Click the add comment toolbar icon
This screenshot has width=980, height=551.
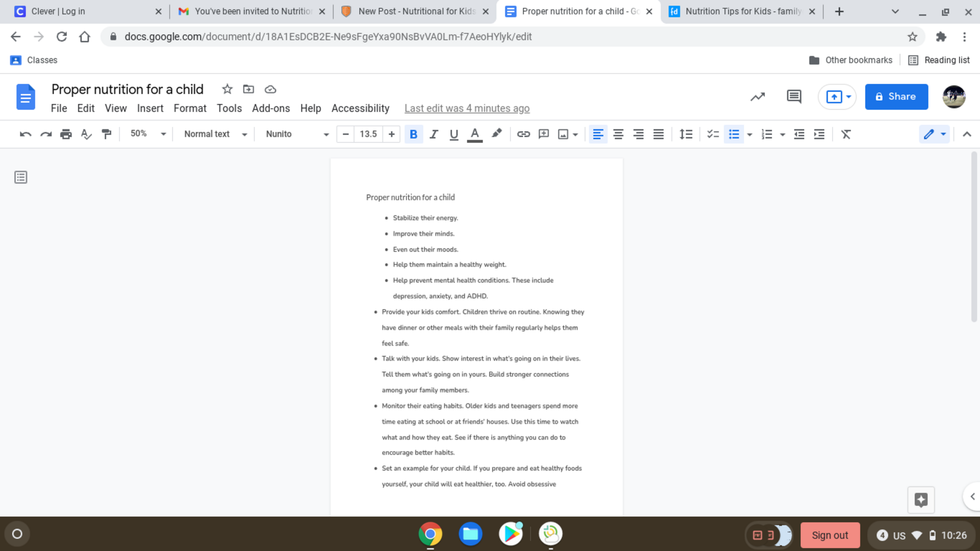543,135
